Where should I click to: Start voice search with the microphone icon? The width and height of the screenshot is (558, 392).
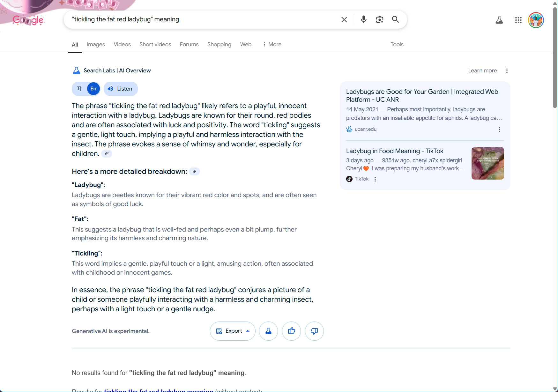[x=363, y=19]
